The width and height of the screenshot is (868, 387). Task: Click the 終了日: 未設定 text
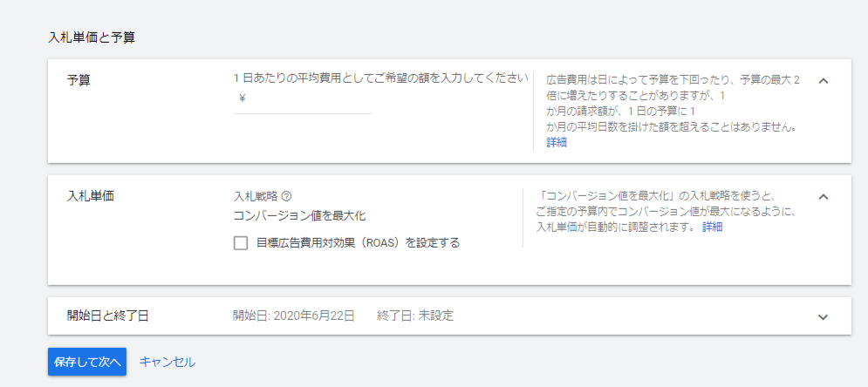click(415, 316)
